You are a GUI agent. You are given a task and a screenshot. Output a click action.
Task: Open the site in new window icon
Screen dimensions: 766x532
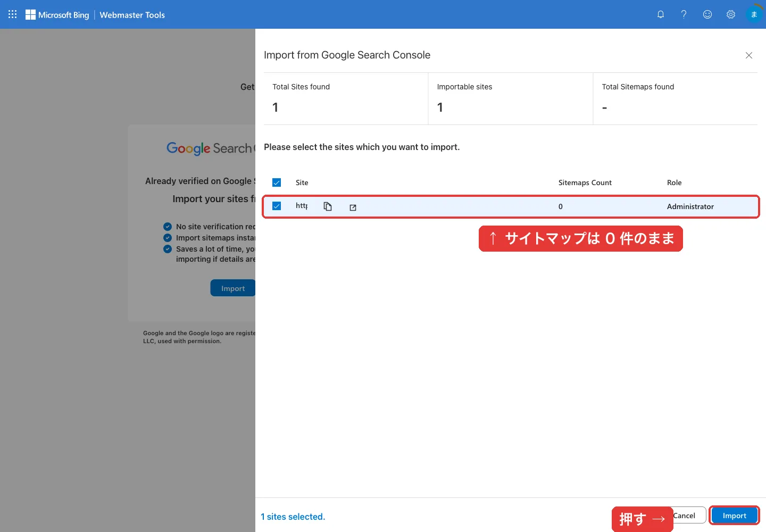pyautogui.click(x=353, y=207)
